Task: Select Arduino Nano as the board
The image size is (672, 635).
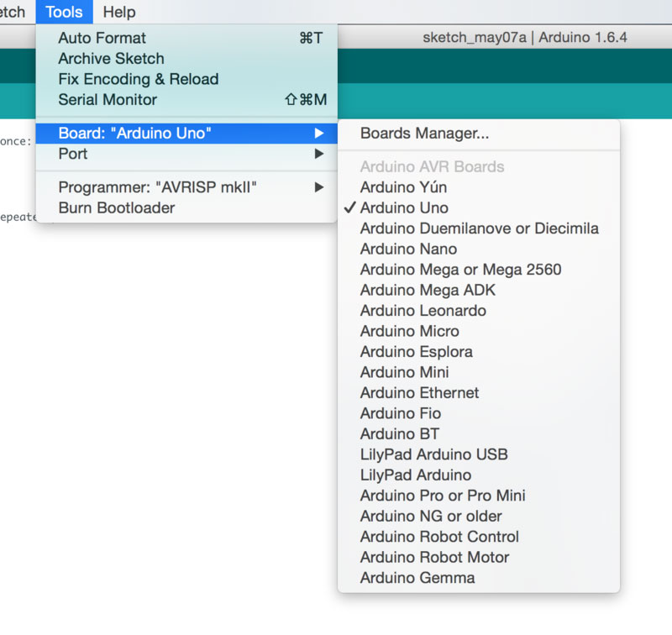Action: pyautogui.click(x=407, y=249)
